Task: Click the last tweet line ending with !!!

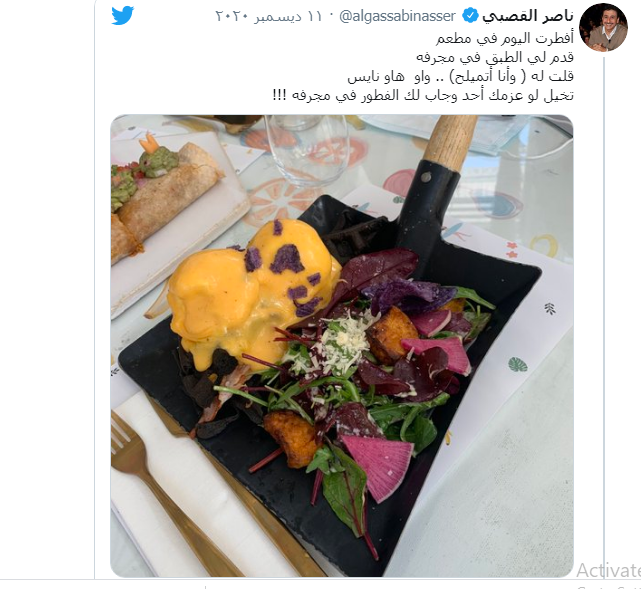Action: (x=423, y=95)
